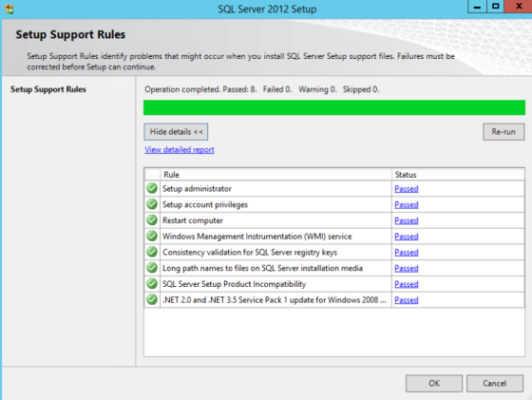
Task: Select 'Consistency validation for SQL Server registry keys'
Action: click(x=250, y=253)
